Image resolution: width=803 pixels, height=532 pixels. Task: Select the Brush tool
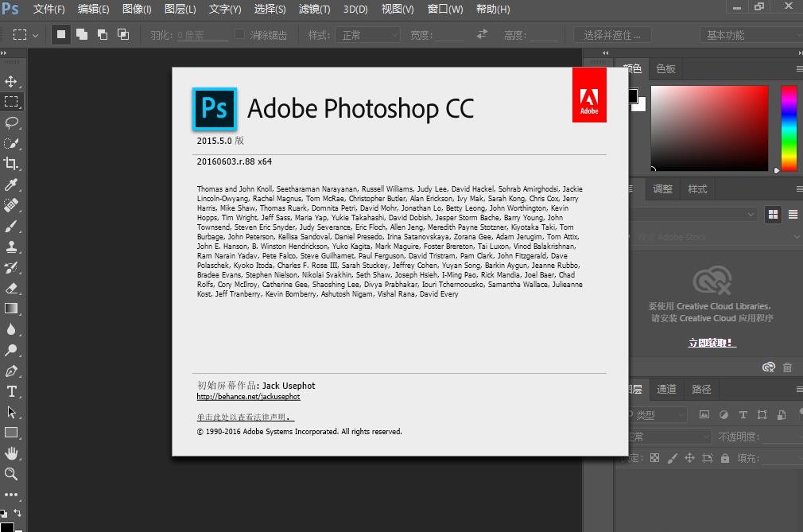(11, 226)
